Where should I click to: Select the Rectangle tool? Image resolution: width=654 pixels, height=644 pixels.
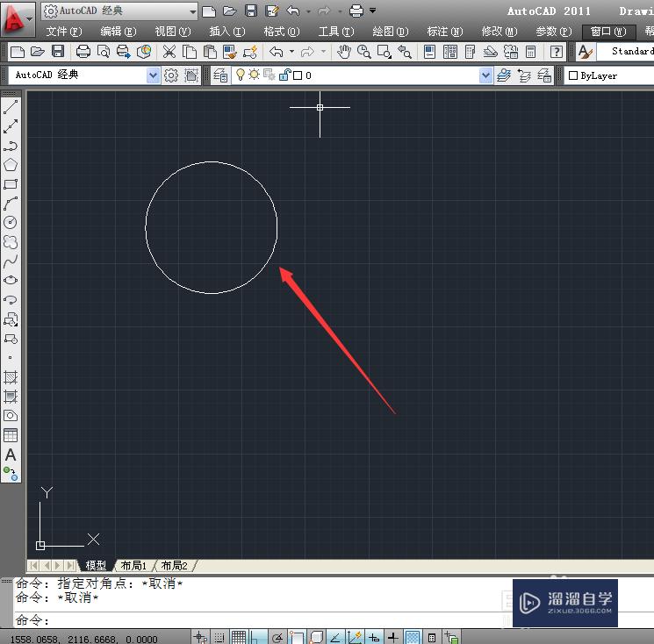pyautogui.click(x=11, y=184)
